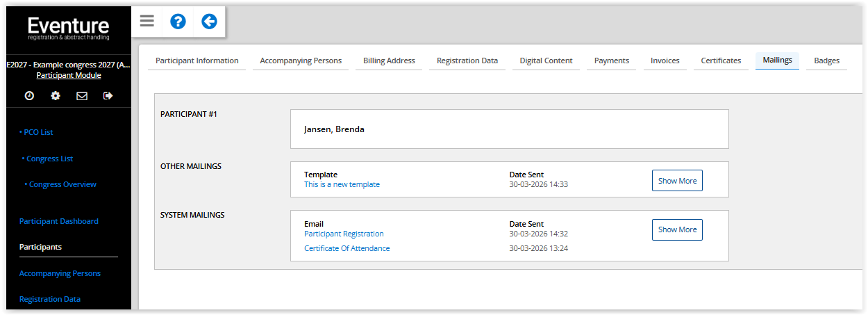Go to the Payments tab

(x=612, y=60)
